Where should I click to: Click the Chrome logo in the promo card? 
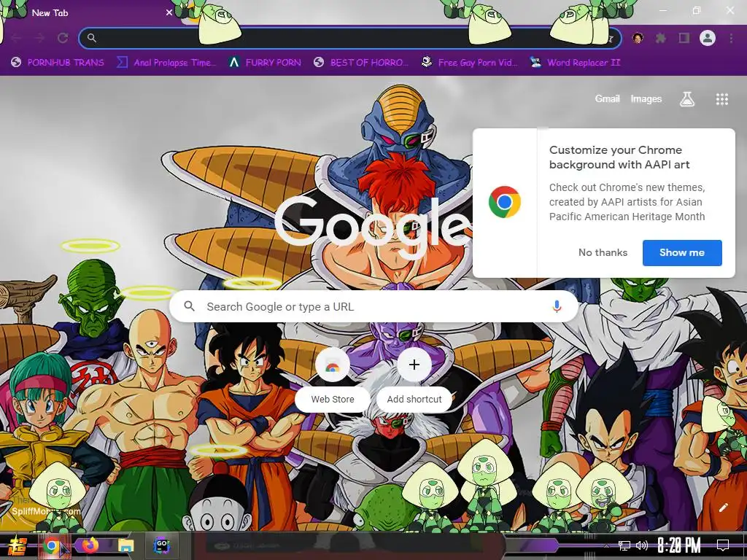[x=505, y=202]
